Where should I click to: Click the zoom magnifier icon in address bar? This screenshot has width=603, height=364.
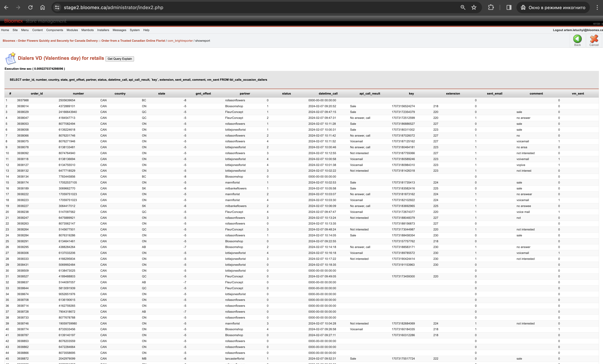pos(463,8)
